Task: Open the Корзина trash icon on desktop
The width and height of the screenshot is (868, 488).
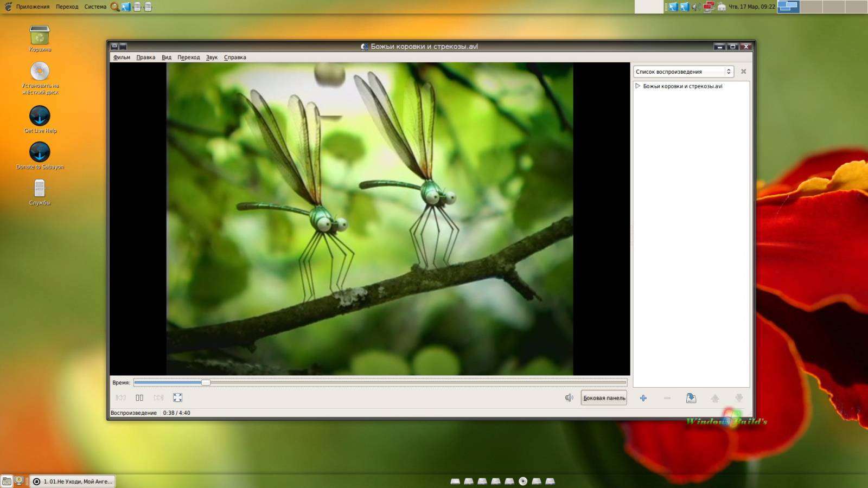Action: [40, 36]
